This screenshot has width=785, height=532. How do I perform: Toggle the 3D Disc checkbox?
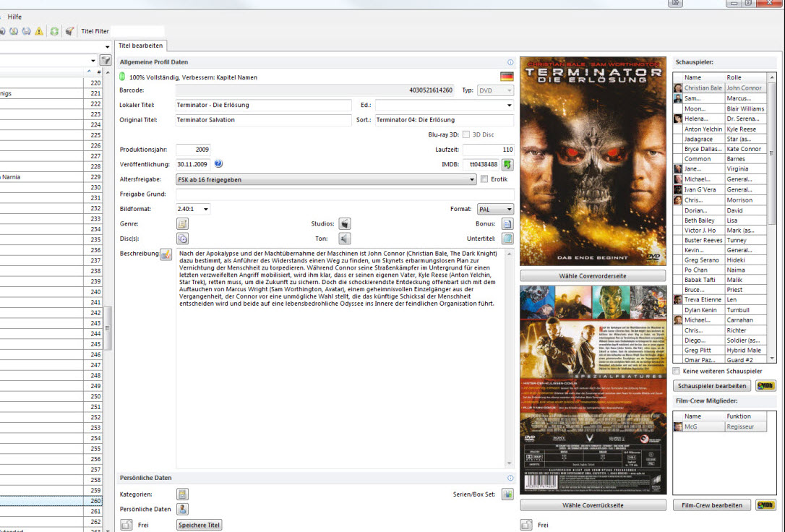pyautogui.click(x=466, y=134)
